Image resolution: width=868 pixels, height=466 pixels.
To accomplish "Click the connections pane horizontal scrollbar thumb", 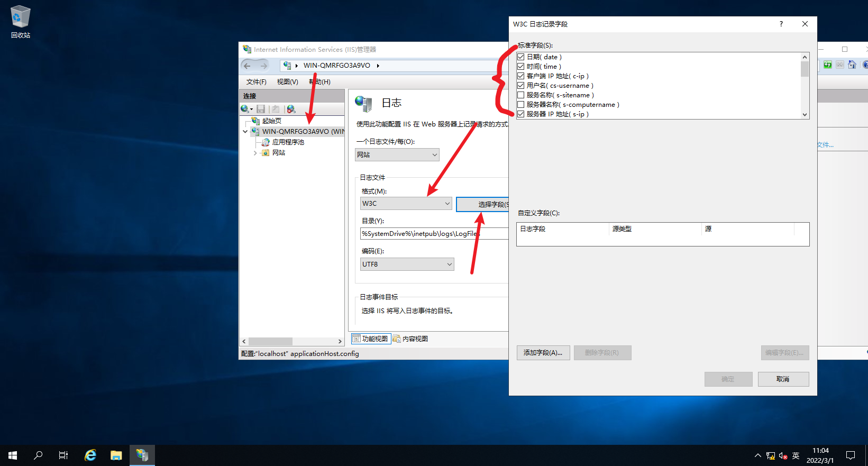I will pos(271,342).
